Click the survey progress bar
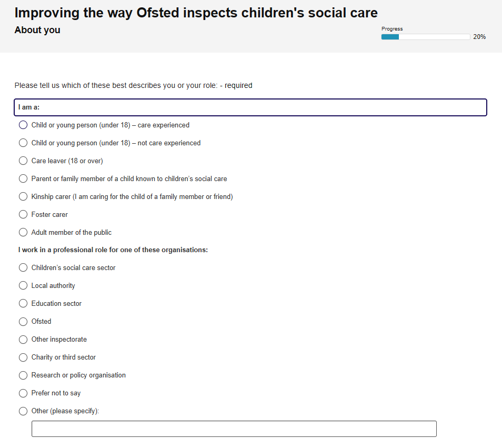Image resolution: width=502 pixels, height=448 pixels. pos(426,37)
